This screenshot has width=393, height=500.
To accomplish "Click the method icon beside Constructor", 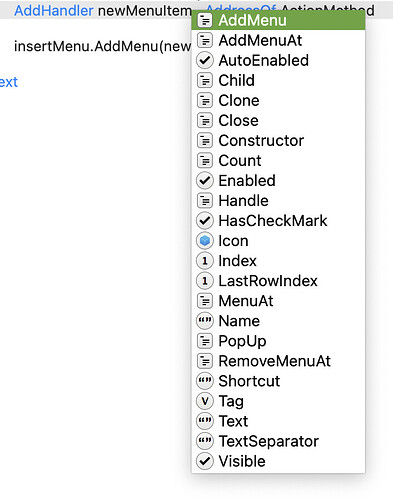I will coord(205,141).
